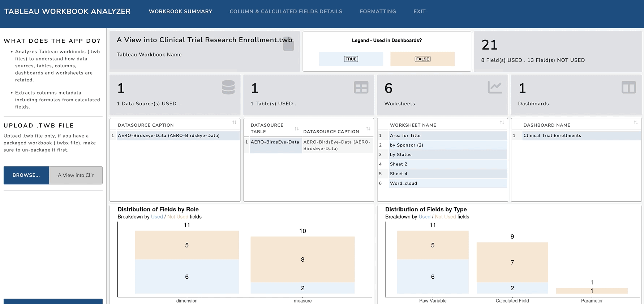Click the used dimension bar segment showing 6

tap(187, 276)
